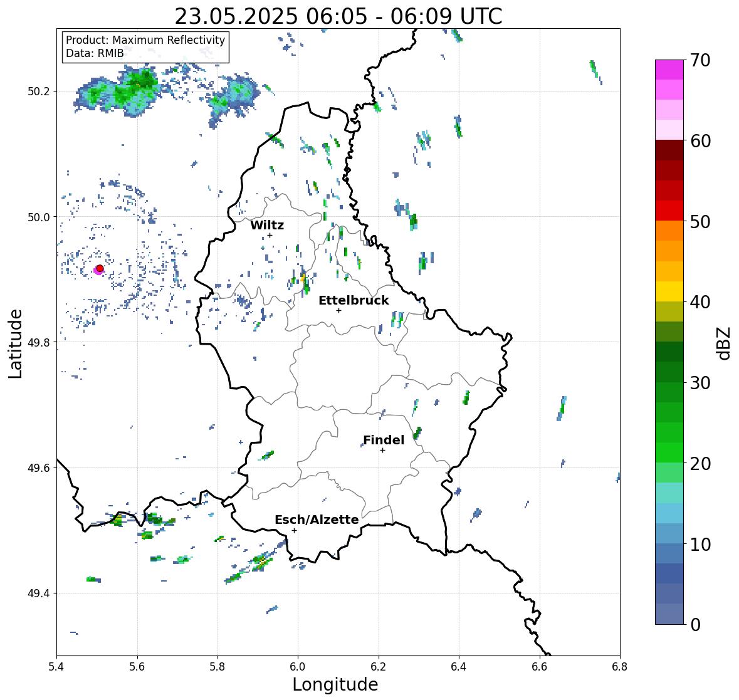This screenshot has width=739, height=700.
Task: Click the Latitude axis label
Action: coord(15,343)
